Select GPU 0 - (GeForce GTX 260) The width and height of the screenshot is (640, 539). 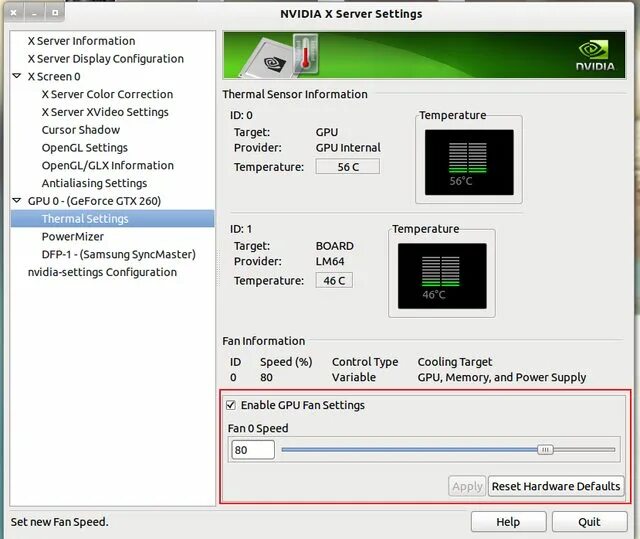click(94, 201)
